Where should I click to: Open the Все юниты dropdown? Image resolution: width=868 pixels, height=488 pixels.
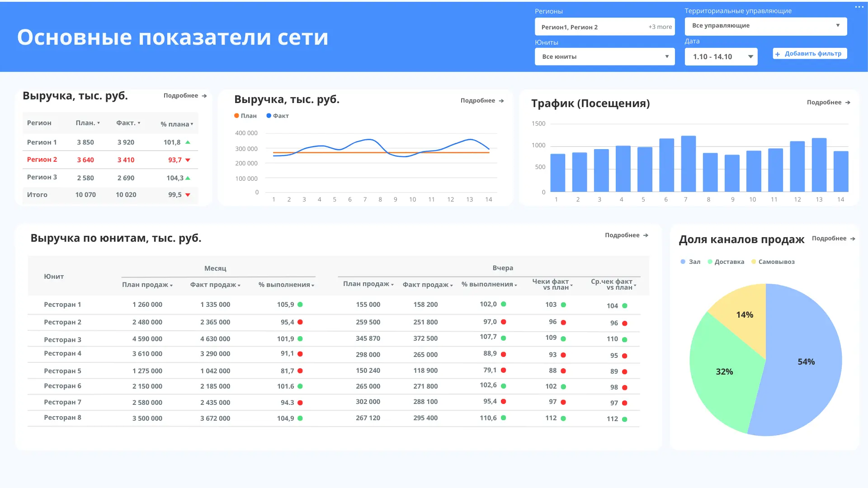604,56
